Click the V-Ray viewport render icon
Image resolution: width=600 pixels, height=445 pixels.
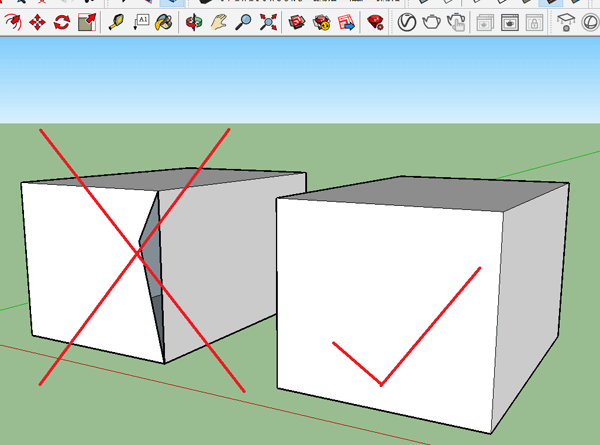(510, 23)
